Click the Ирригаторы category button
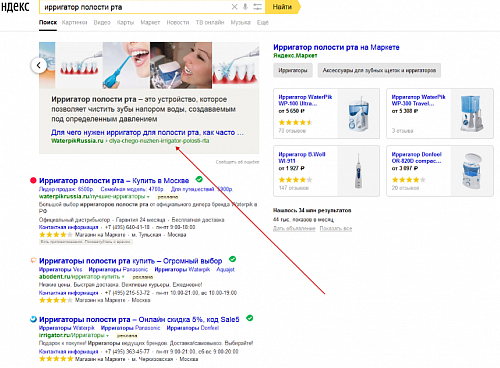 (293, 70)
